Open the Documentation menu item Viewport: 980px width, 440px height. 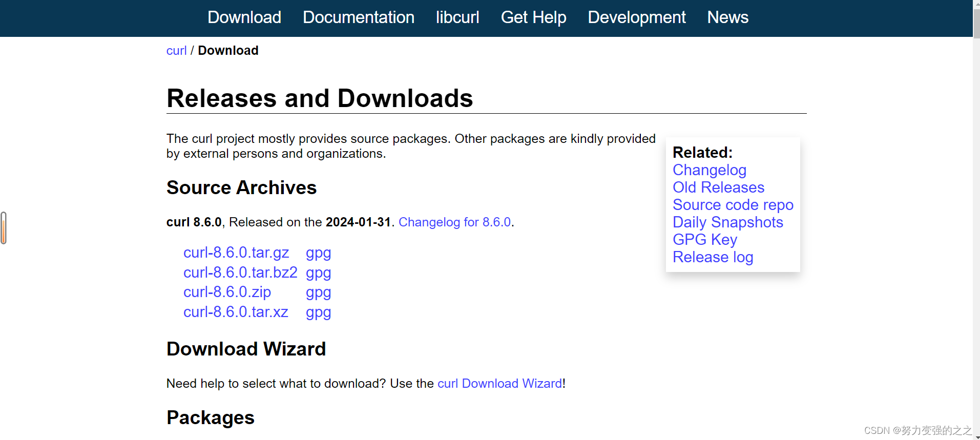359,17
